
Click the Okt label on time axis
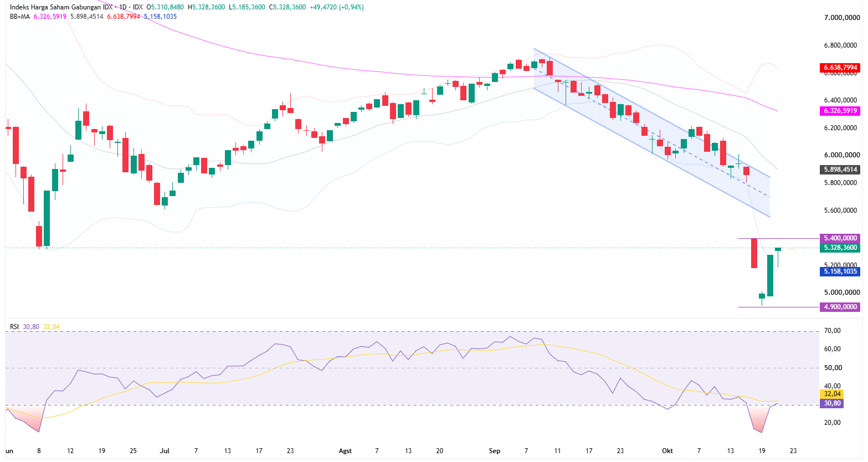(667, 451)
